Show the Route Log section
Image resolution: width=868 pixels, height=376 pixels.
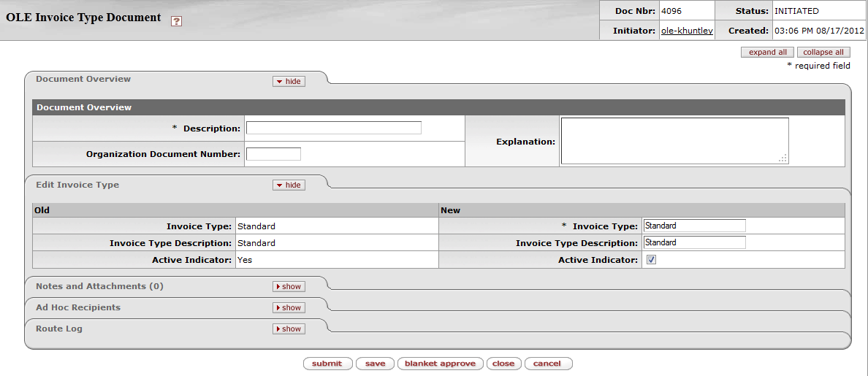tap(289, 329)
